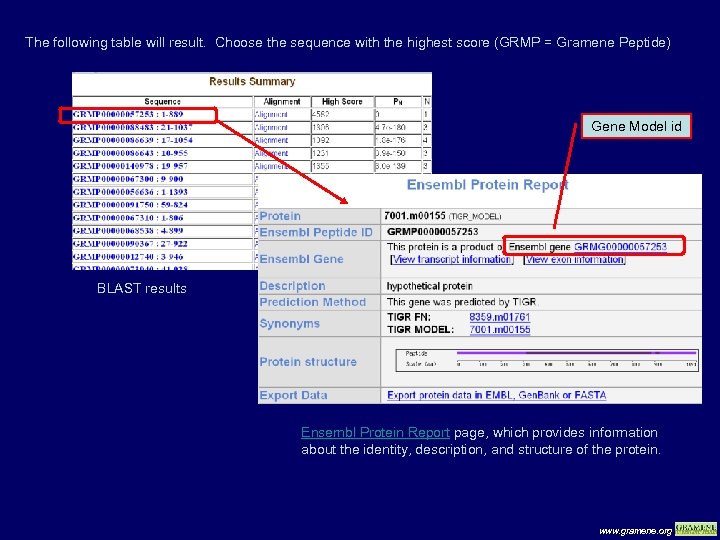The height and width of the screenshot is (540, 720).
Task: Open BLAST sequence hit ending 21-1037
Action: 132,127
